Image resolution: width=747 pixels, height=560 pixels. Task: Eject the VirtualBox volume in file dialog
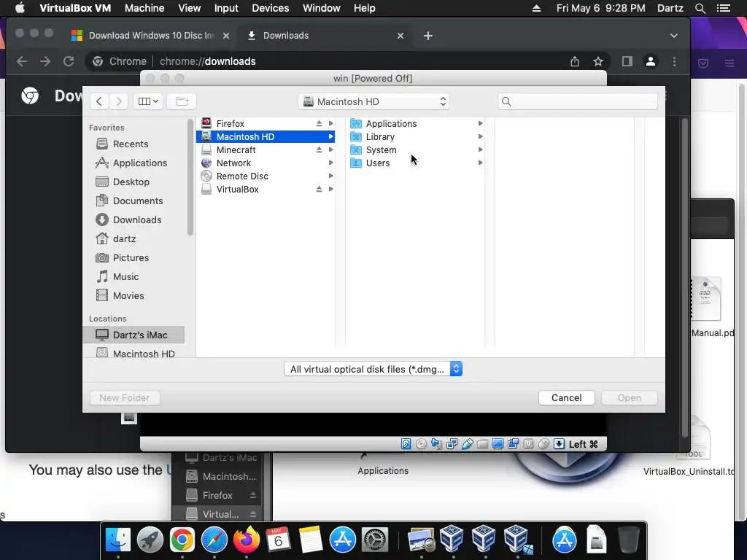320,189
